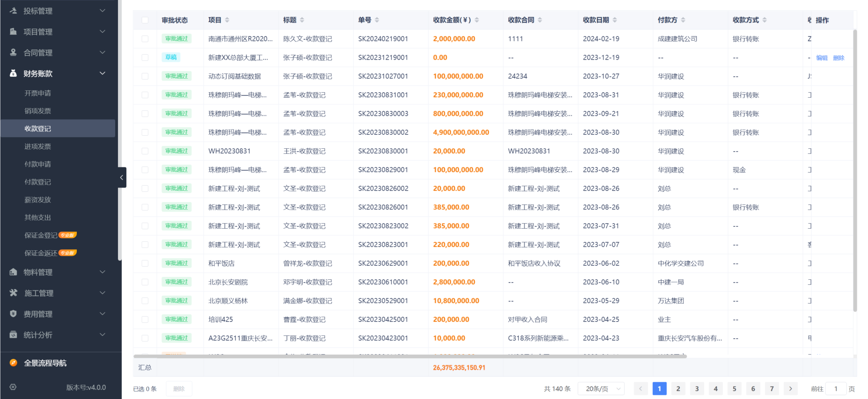
Task: Click the sidebar collapse arrow handle
Action: point(122,177)
